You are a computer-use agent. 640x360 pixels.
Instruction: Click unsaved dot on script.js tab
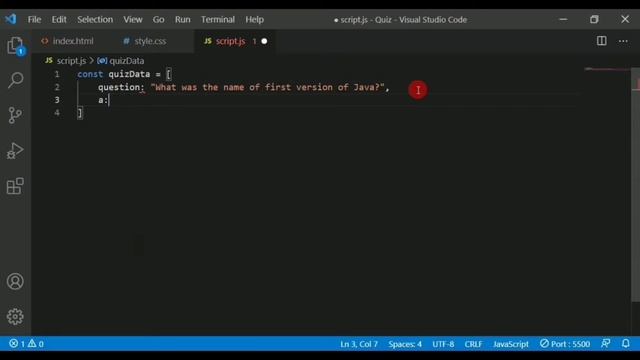coord(264,41)
